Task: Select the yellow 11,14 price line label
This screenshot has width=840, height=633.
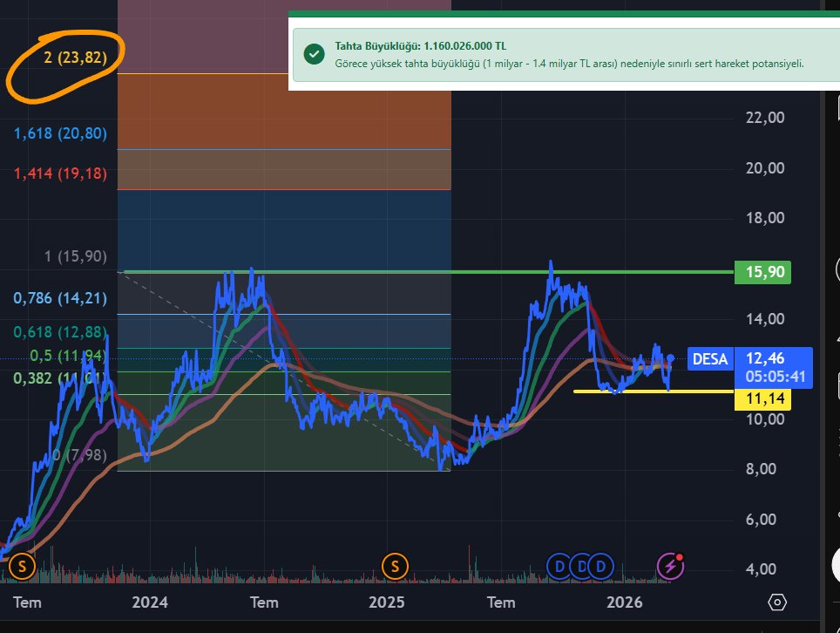Action: point(762,398)
